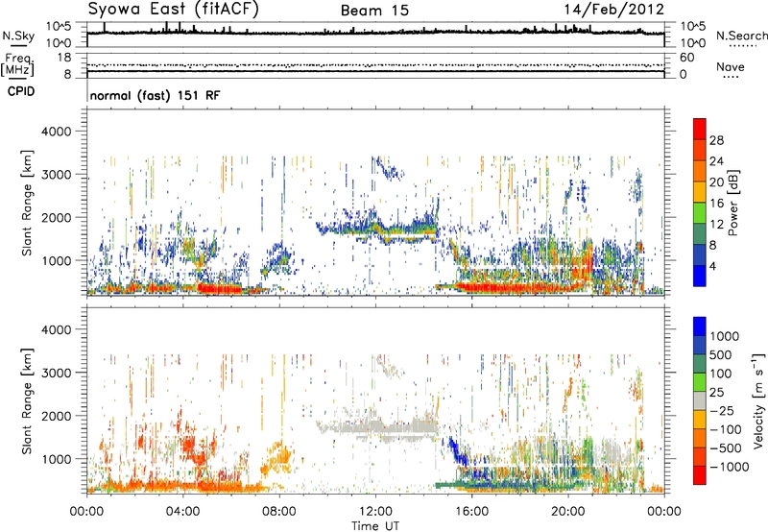
Task: Click the red top segment of Power colorbar
Action: (x=700, y=129)
